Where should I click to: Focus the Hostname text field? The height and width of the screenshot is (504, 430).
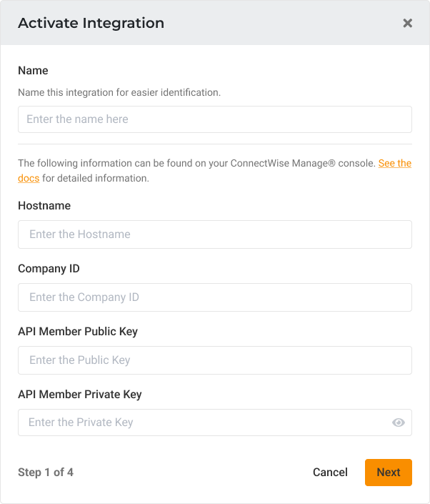click(214, 234)
